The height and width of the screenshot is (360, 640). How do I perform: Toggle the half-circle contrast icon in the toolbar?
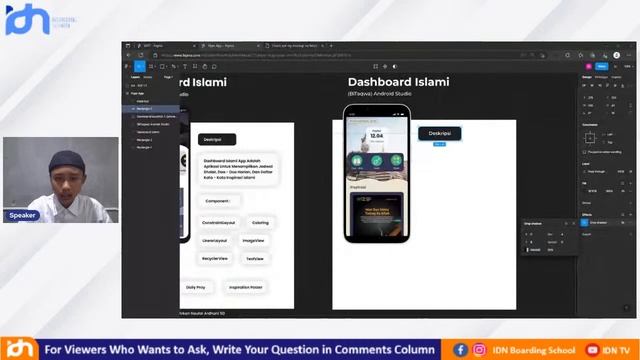coord(395,67)
